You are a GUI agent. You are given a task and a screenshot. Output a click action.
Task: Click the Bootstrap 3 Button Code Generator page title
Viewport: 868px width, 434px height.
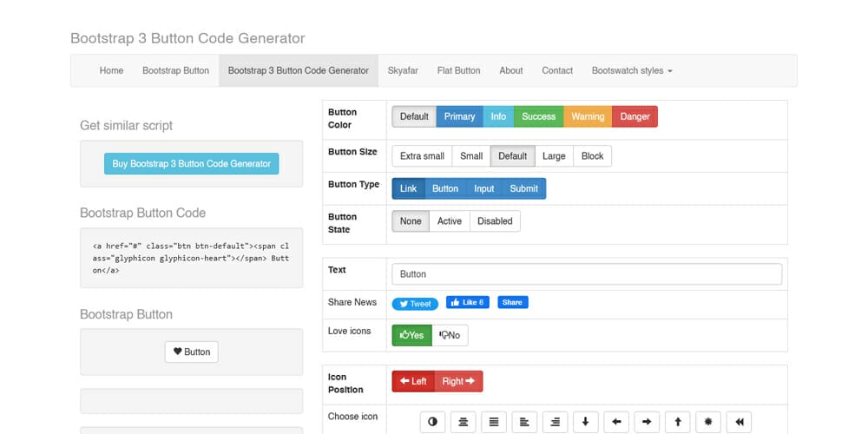[x=187, y=38]
